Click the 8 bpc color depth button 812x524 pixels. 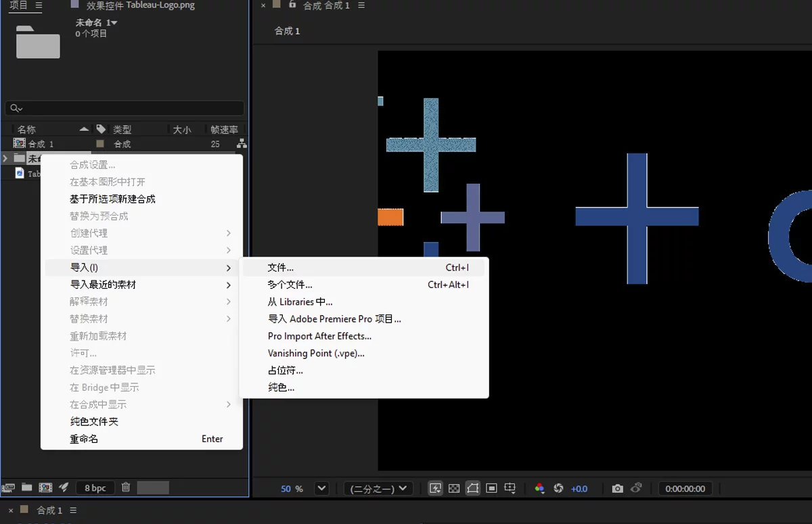coord(95,487)
